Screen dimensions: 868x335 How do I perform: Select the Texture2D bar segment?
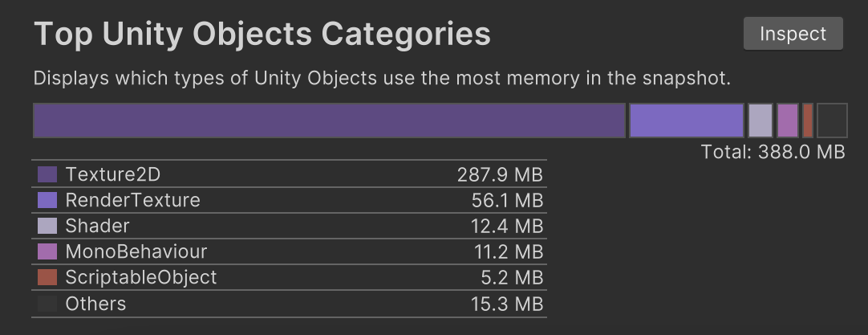tap(330, 121)
